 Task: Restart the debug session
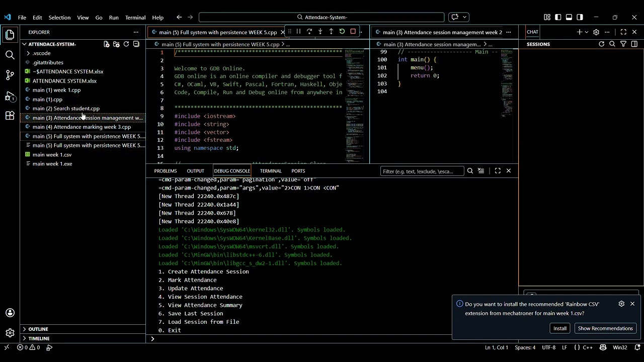[x=342, y=31]
